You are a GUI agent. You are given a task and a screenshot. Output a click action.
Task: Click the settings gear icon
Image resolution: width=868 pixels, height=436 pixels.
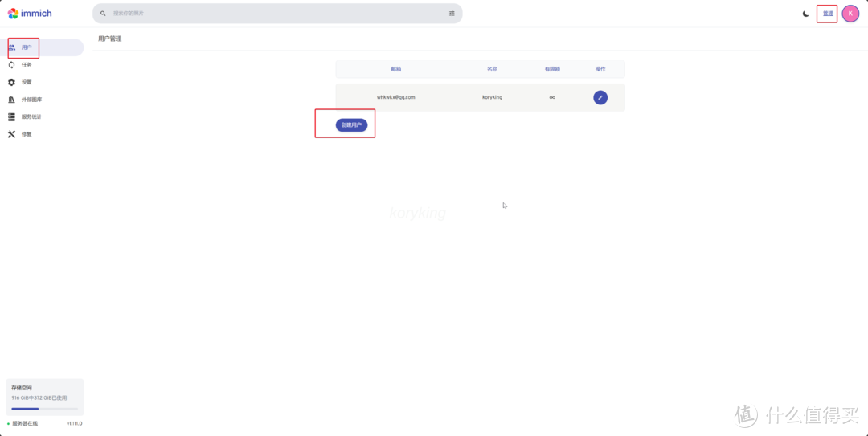[x=11, y=82]
